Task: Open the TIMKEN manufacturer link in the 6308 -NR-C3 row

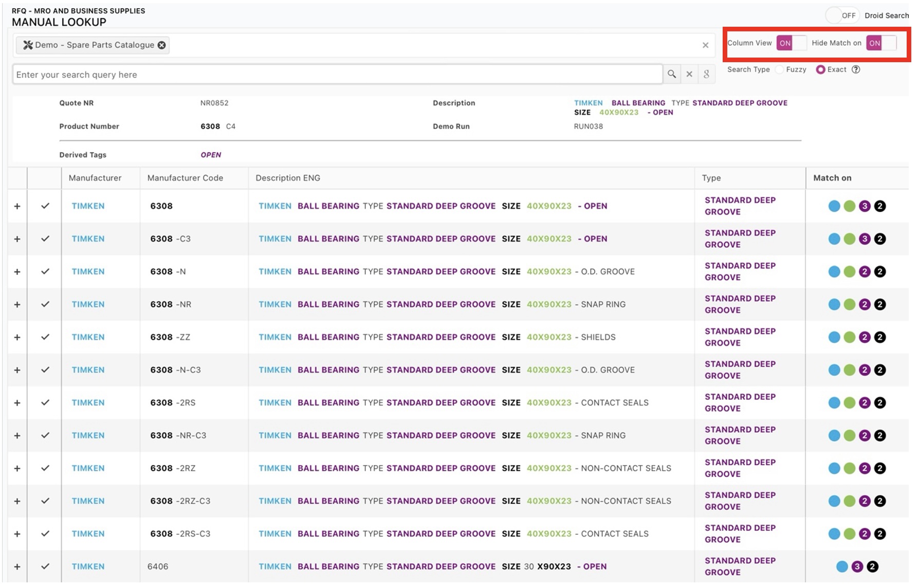Action: pyautogui.click(x=88, y=435)
